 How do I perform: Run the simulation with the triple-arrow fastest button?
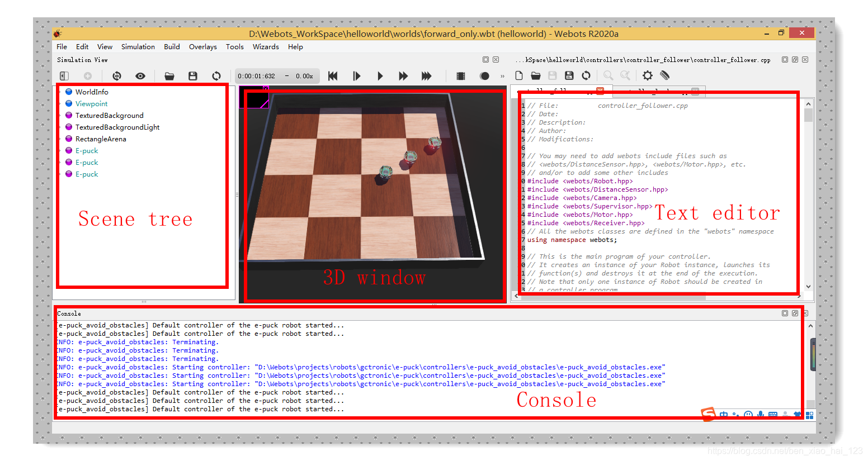427,76
